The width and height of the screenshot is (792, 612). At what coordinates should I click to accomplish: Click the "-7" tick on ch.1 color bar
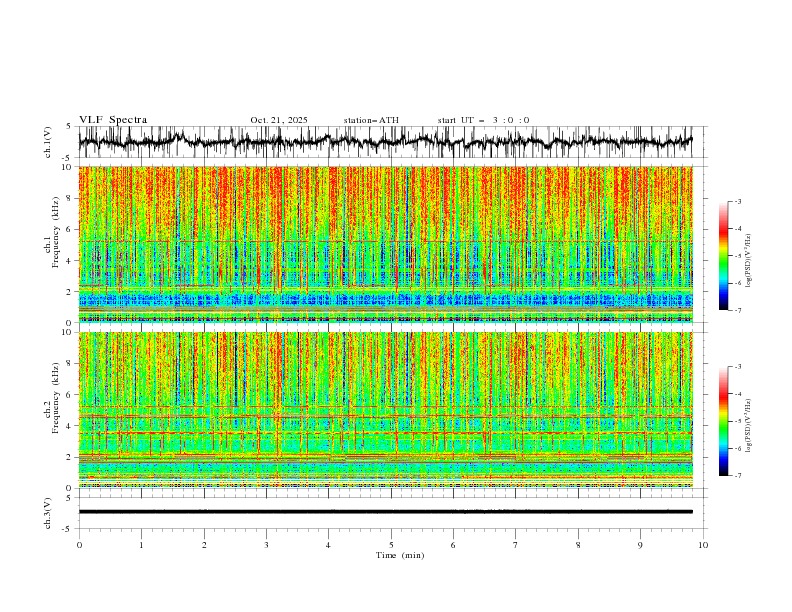pos(737,310)
